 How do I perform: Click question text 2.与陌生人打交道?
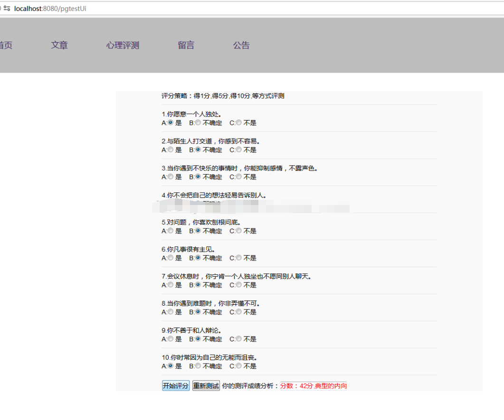pyautogui.click(x=210, y=141)
